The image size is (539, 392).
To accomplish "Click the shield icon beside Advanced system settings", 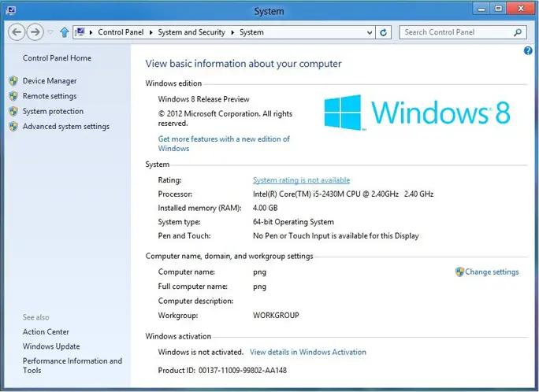I will 13,126.
